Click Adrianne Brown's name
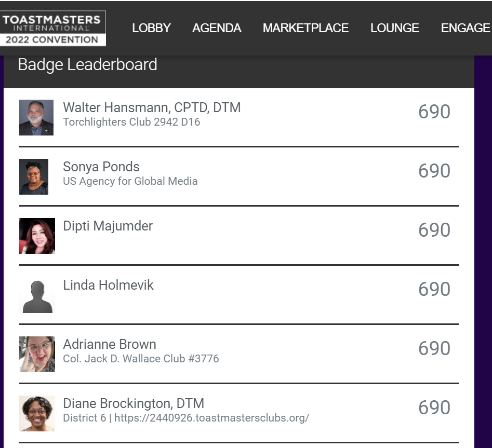This screenshot has width=492, height=448. 110,344
